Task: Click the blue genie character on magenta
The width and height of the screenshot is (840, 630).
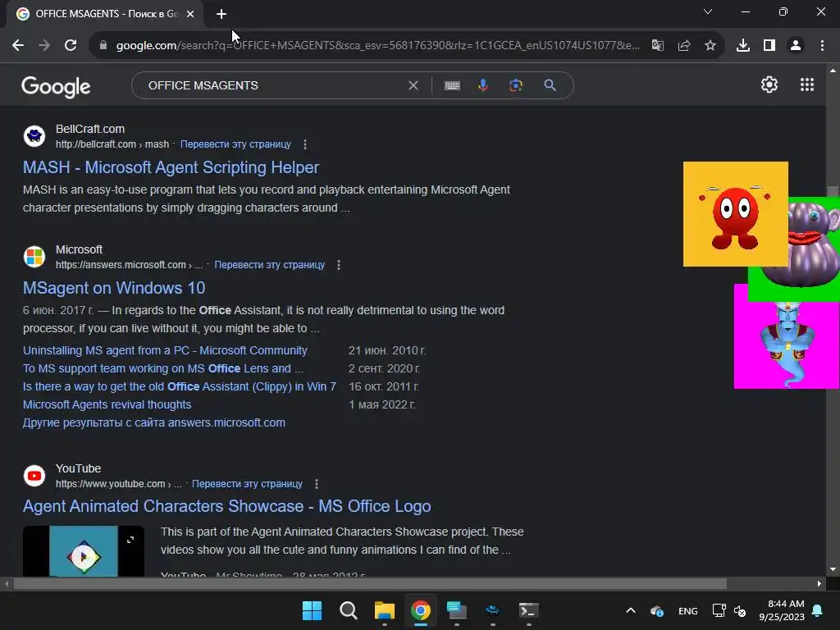Action: pos(786,345)
